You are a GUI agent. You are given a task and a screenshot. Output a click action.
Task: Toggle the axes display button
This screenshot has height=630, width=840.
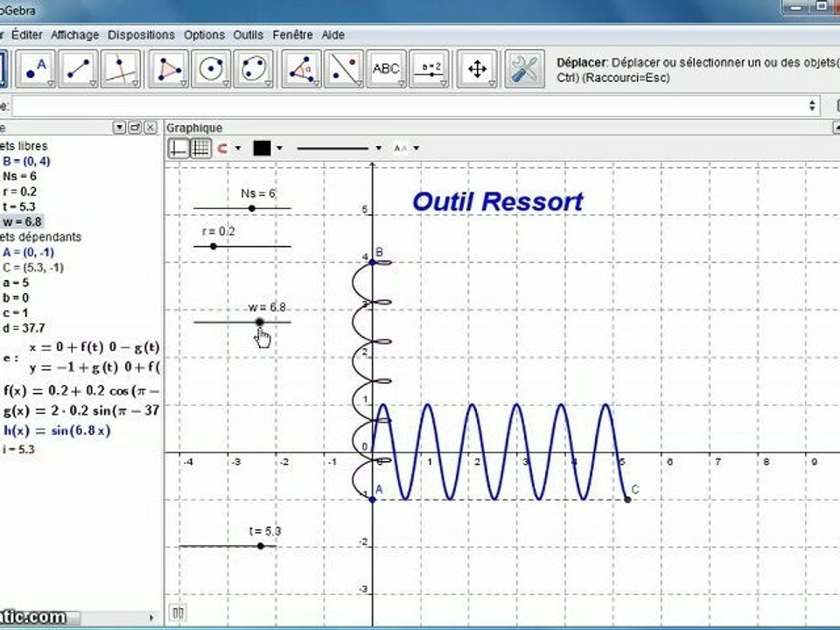178,148
